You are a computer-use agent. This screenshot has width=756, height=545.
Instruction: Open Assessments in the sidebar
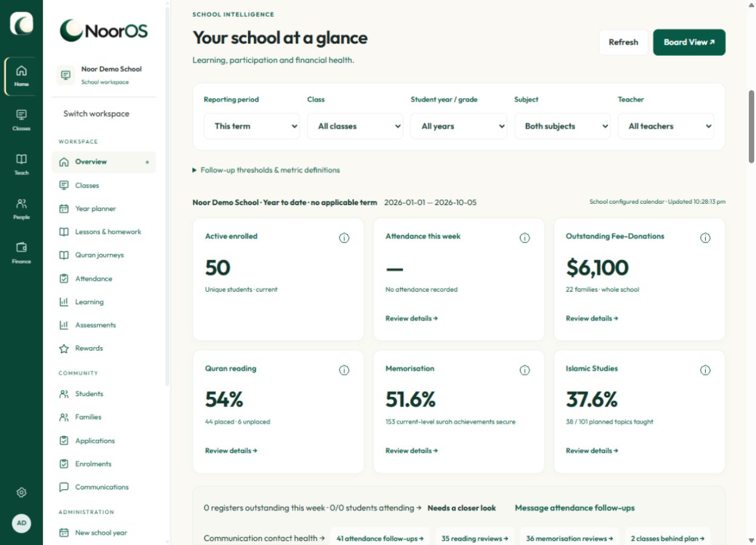103,325
